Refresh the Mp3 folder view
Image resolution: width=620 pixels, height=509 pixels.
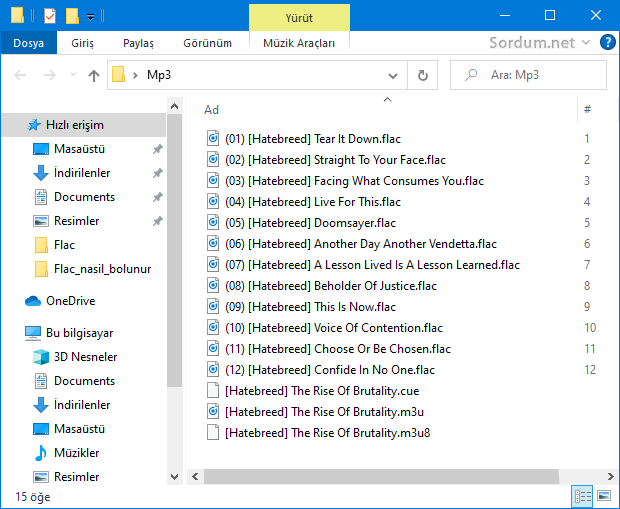(x=423, y=75)
